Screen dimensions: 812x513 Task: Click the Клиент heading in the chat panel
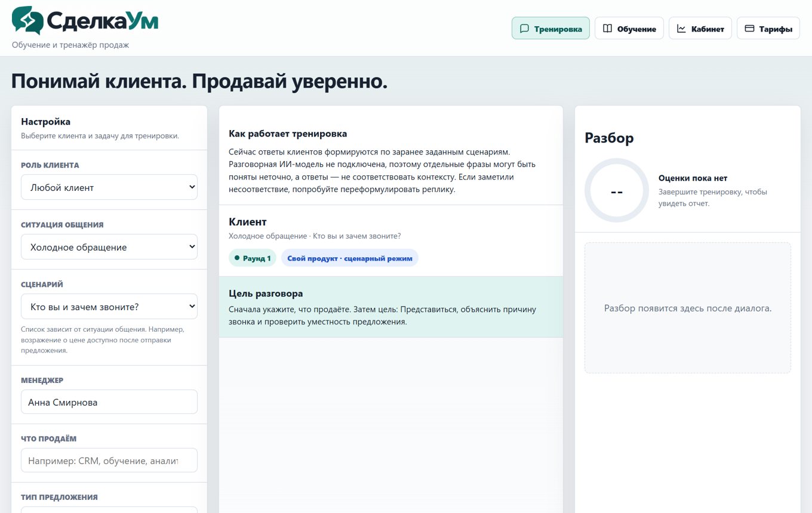point(248,222)
